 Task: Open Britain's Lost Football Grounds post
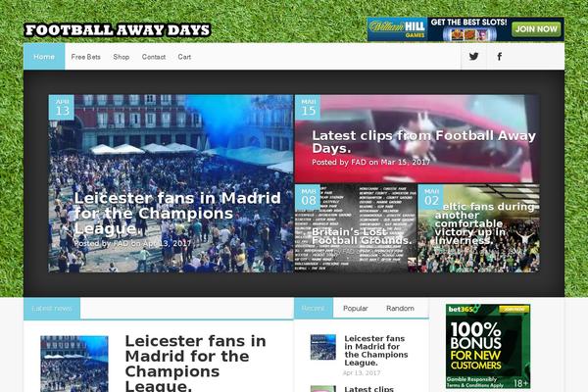362,236
